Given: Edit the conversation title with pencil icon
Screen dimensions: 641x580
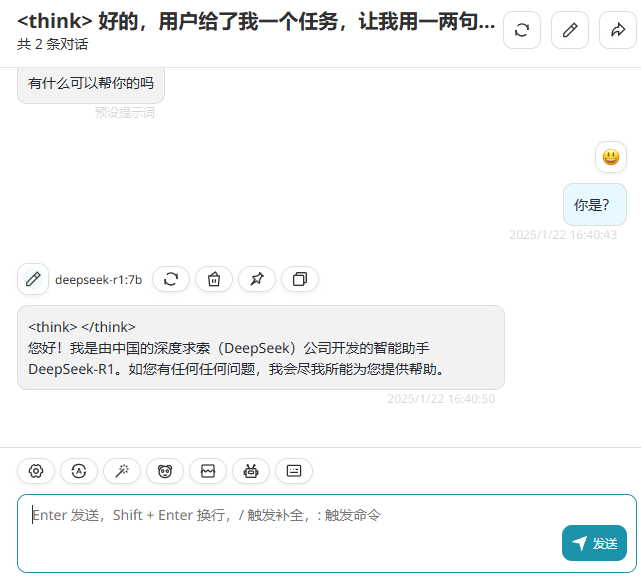Looking at the screenshot, I should pyautogui.click(x=569, y=30).
